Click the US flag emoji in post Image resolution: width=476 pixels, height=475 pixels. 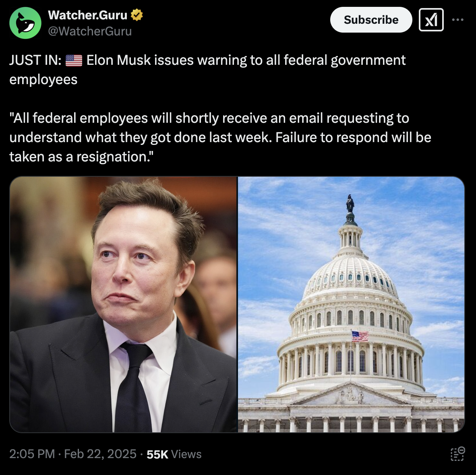(74, 60)
